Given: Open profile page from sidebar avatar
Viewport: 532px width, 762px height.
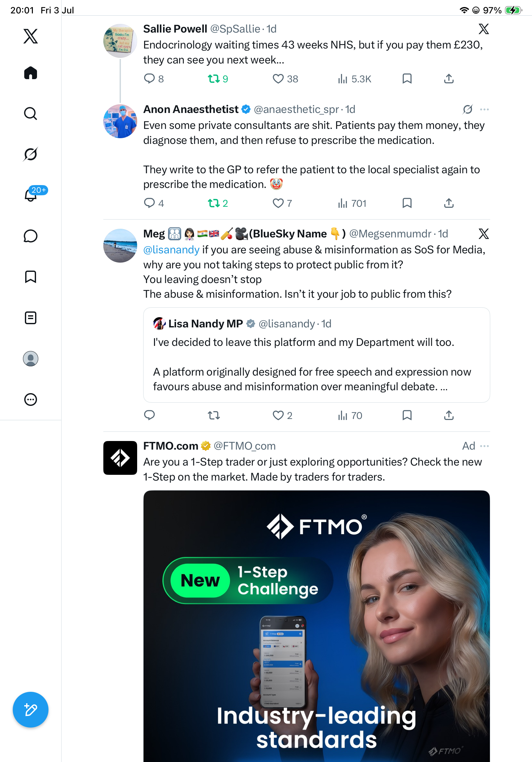Looking at the screenshot, I should coord(31,358).
